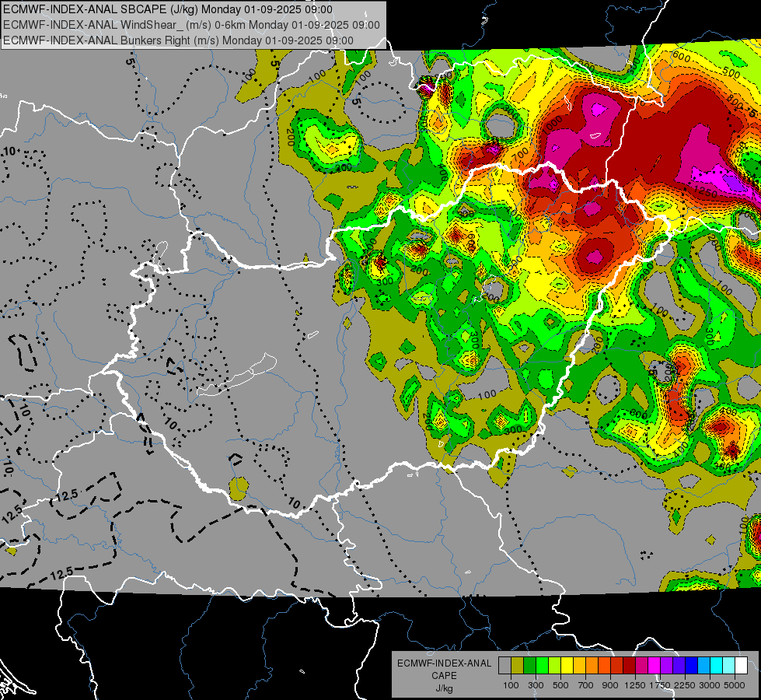Viewport: 761px width, 700px height.
Task: Click the pure blue swatch right of 2250
Action: point(692,665)
